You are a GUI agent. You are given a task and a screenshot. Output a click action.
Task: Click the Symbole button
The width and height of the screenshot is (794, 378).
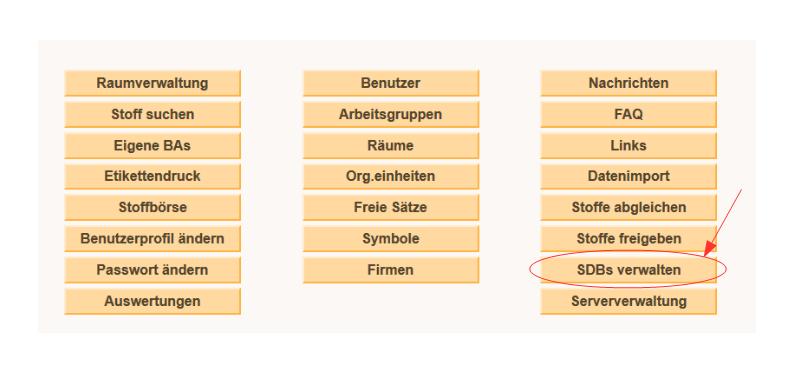(391, 239)
